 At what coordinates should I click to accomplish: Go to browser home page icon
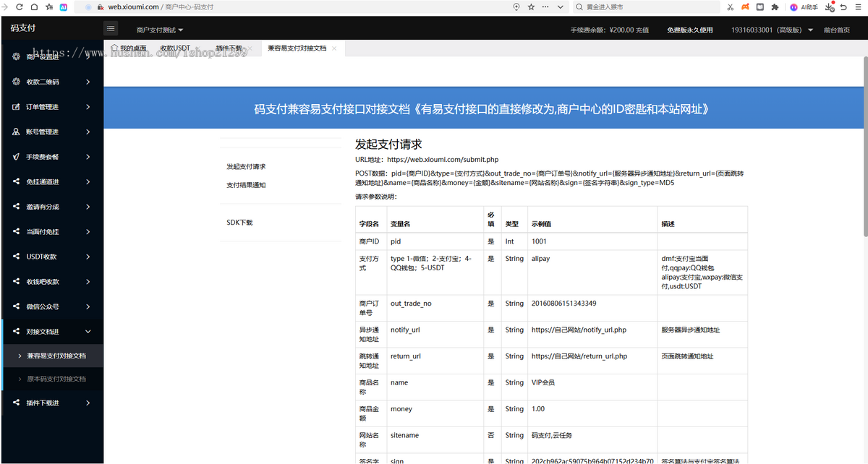[34, 7]
